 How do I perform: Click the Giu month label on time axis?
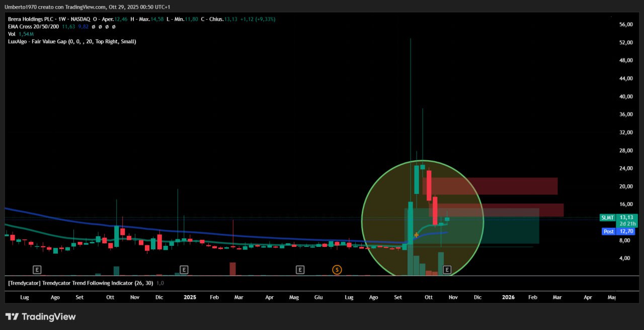coord(318,297)
